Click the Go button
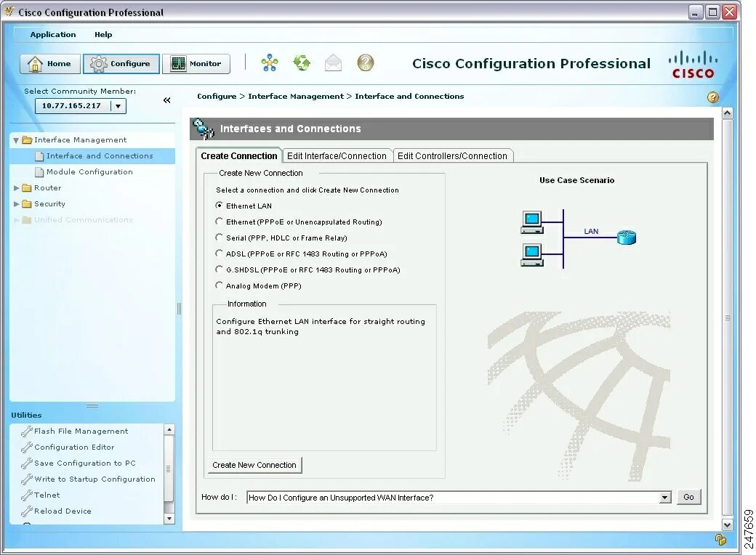 [x=688, y=497]
